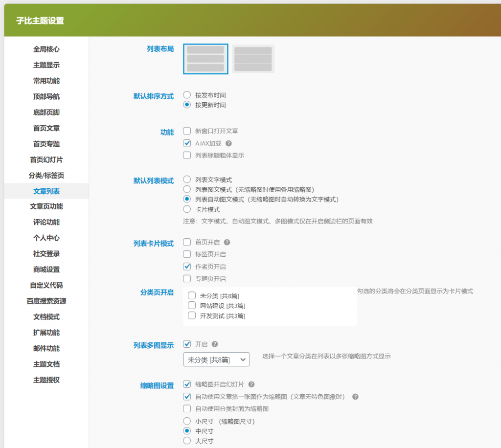Check the 未分类 [共8篇] category checkbox

192,296
